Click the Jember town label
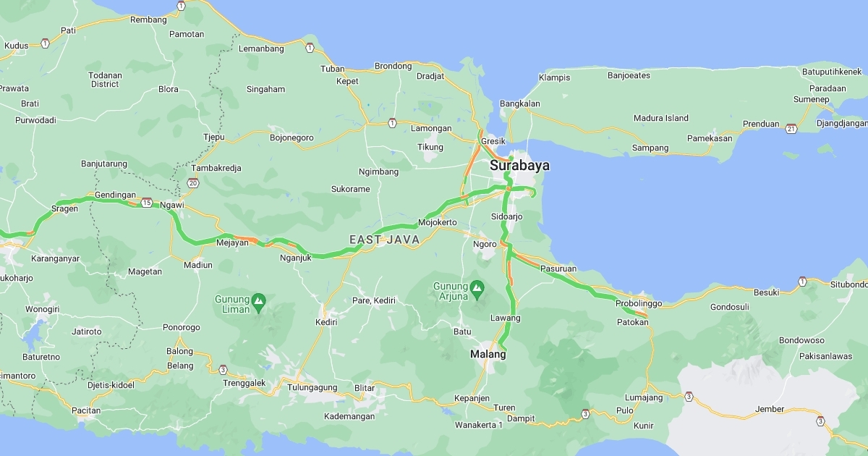The image size is (868, 456). 770,409
